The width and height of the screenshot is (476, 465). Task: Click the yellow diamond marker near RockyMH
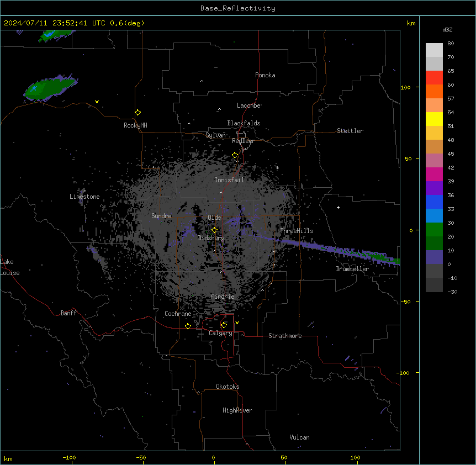pyautogui.click(x=137, y=113)
